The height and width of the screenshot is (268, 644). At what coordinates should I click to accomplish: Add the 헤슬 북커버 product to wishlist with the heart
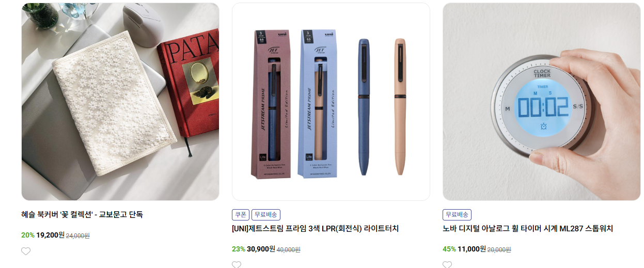26,251
